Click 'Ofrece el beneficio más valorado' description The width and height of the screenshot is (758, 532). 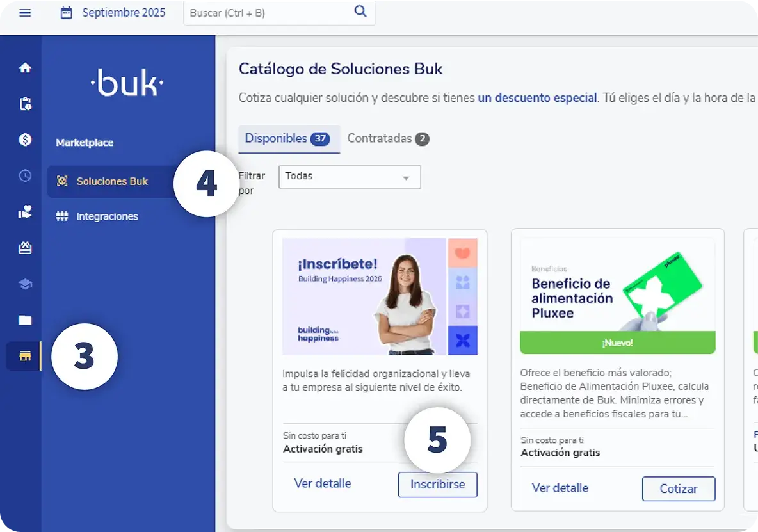[x=615, y=393]
